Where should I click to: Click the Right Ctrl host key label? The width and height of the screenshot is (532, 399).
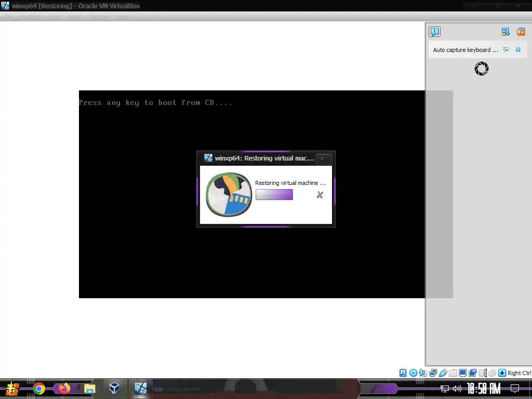coord(519,373)
